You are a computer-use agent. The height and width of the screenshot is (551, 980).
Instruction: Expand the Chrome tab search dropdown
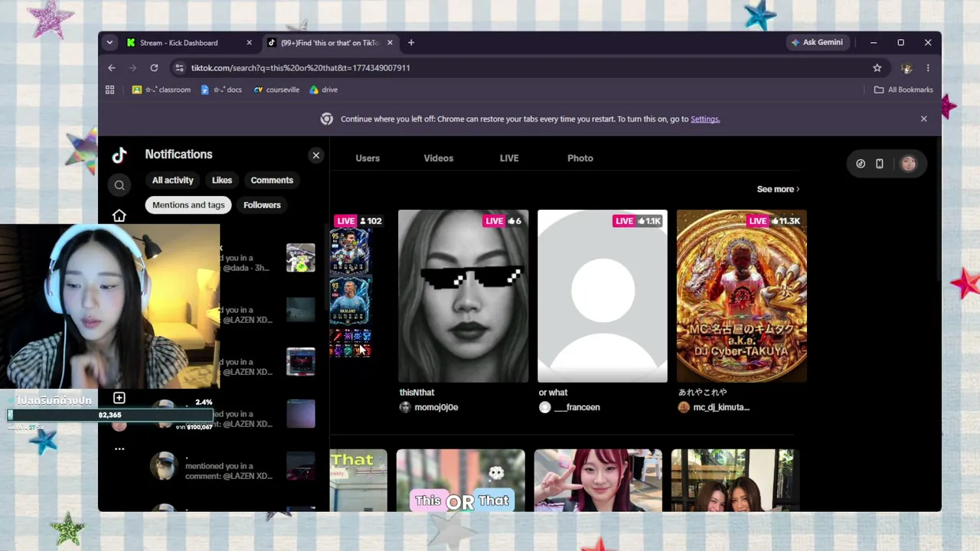pos(109,43)
